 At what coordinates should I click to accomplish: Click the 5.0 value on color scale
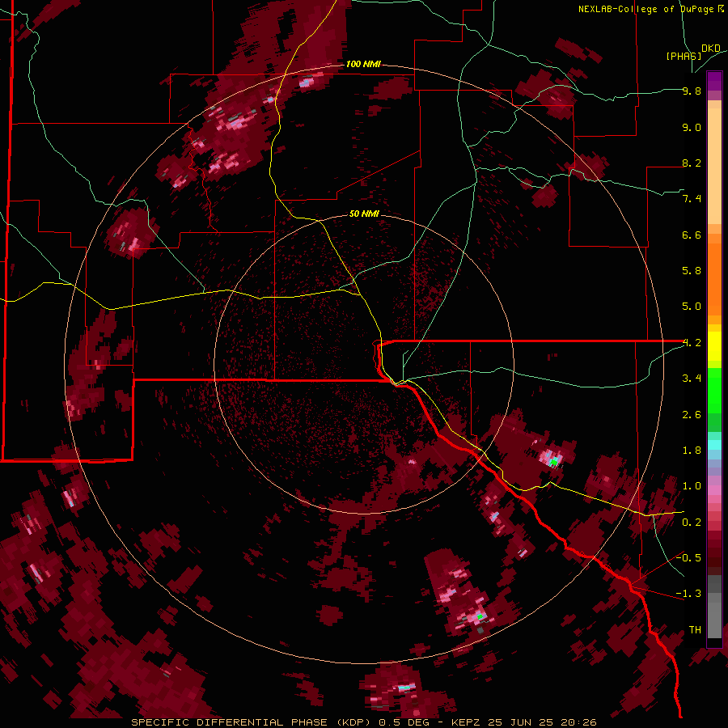pos(692,307)
